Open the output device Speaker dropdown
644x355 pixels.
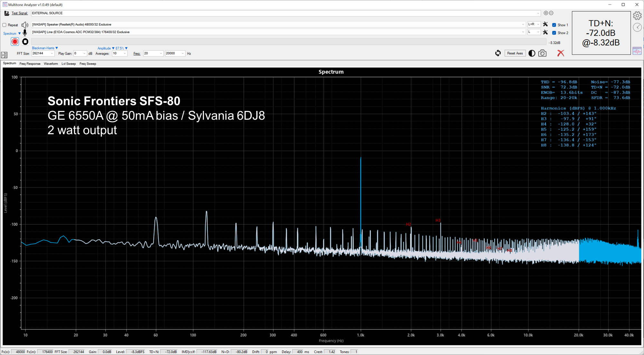pos(278,25)
